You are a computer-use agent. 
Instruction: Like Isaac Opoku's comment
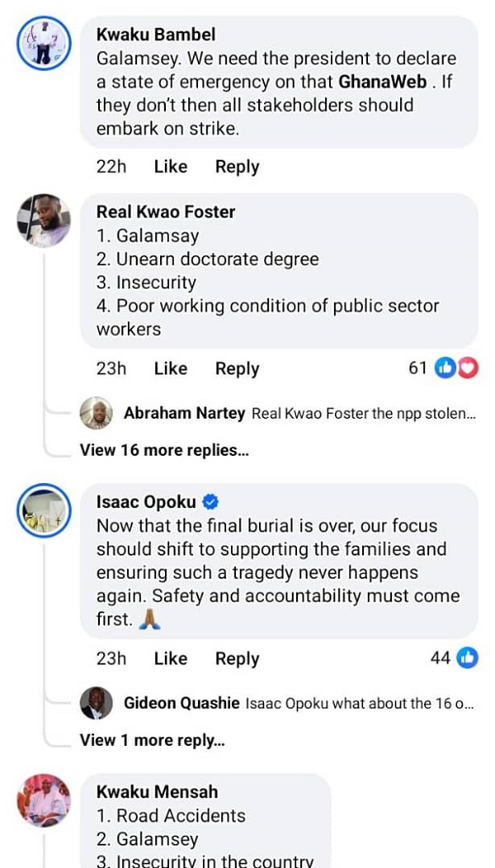point(170,659)
